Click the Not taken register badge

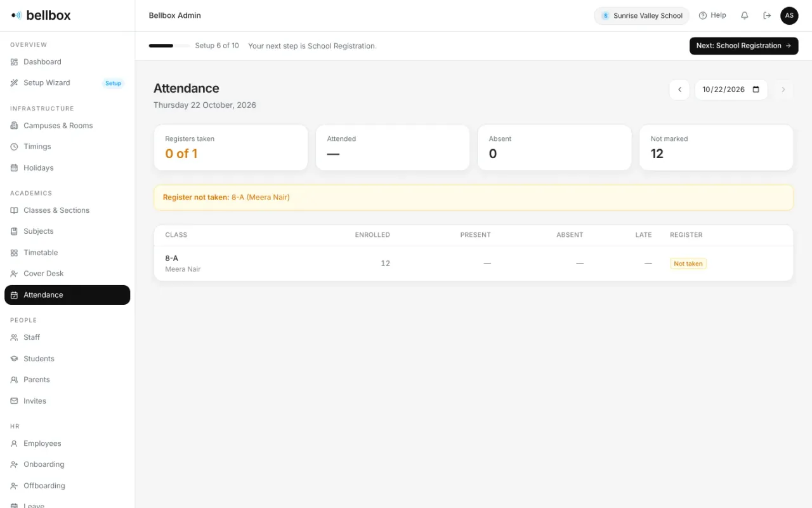tap(688, 264)
